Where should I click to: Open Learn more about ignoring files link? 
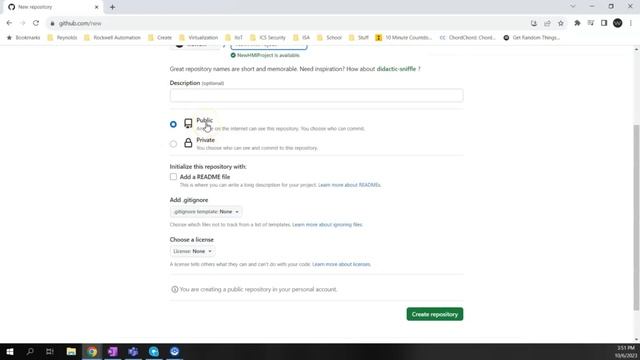pyautogui.click(x=327, y=224)
